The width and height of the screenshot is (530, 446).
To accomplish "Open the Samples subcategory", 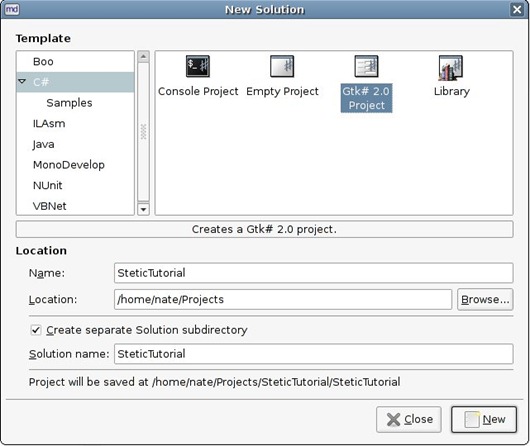I will click(69, 103).
